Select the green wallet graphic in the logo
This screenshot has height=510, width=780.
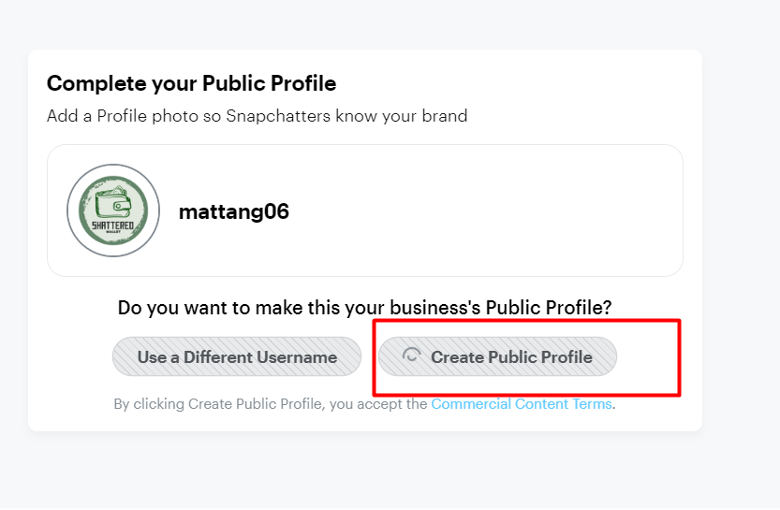coord(113,204)
